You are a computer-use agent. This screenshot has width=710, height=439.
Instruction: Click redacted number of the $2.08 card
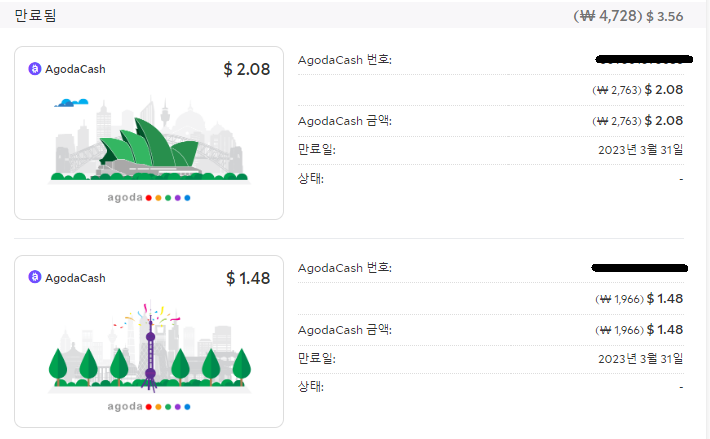click(644, 59)
